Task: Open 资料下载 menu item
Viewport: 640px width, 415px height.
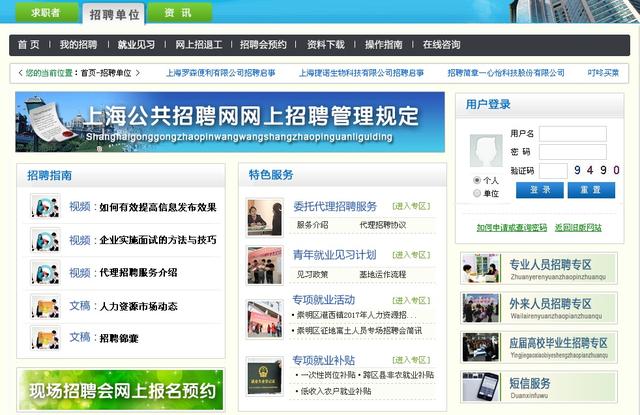Action: tap(326, 45)
